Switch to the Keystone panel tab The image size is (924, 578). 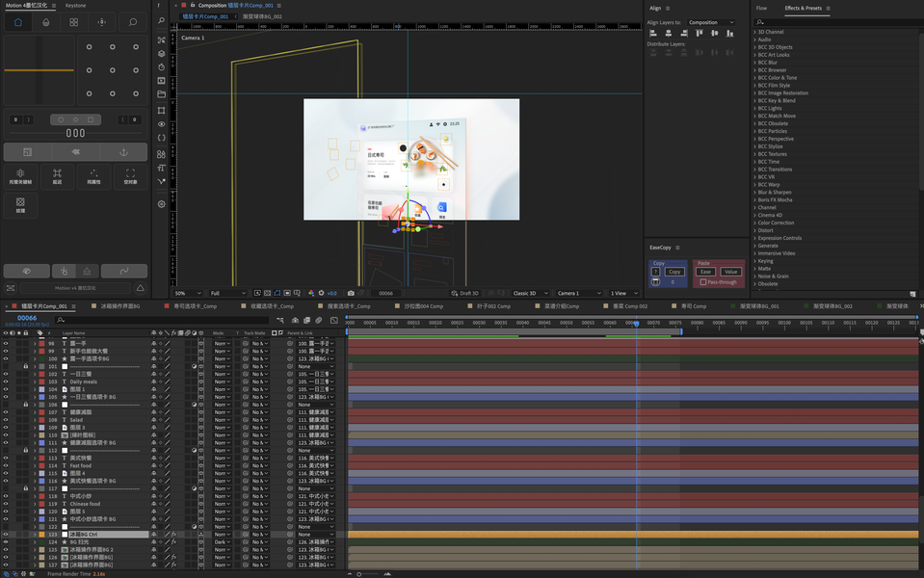point(75,6)
